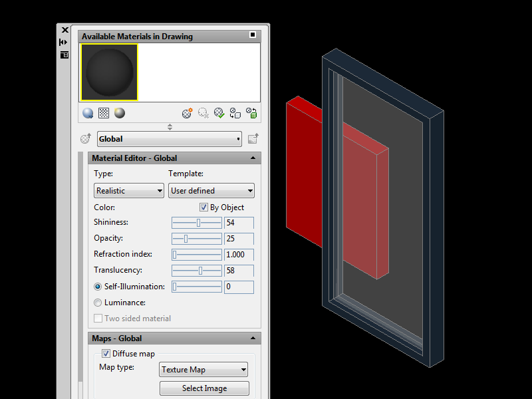Screen dimensions: 532x399
Task: Click Self-Illumination value field showing 0
Action: [239, 287]
